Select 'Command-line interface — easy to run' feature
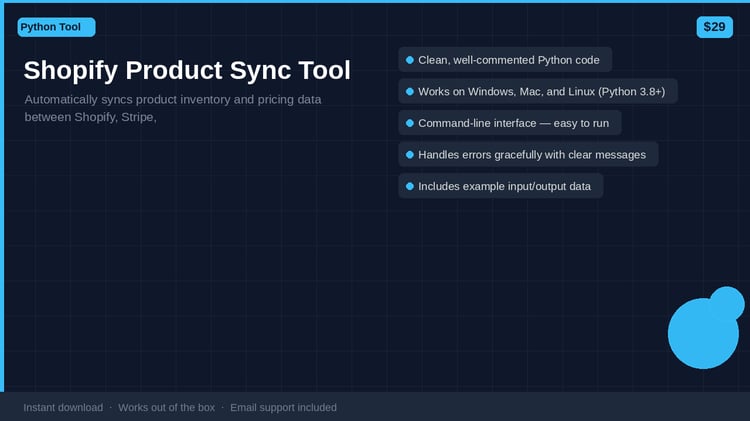 coord(510,123)
